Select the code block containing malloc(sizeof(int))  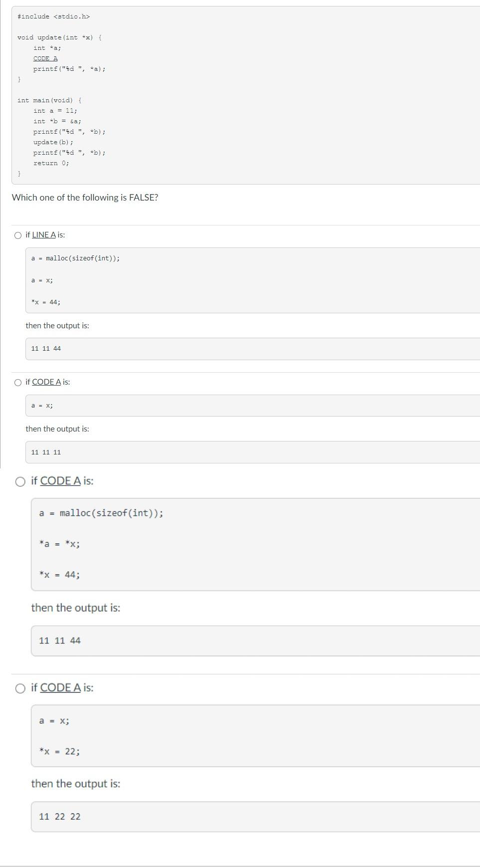(75, 258)
